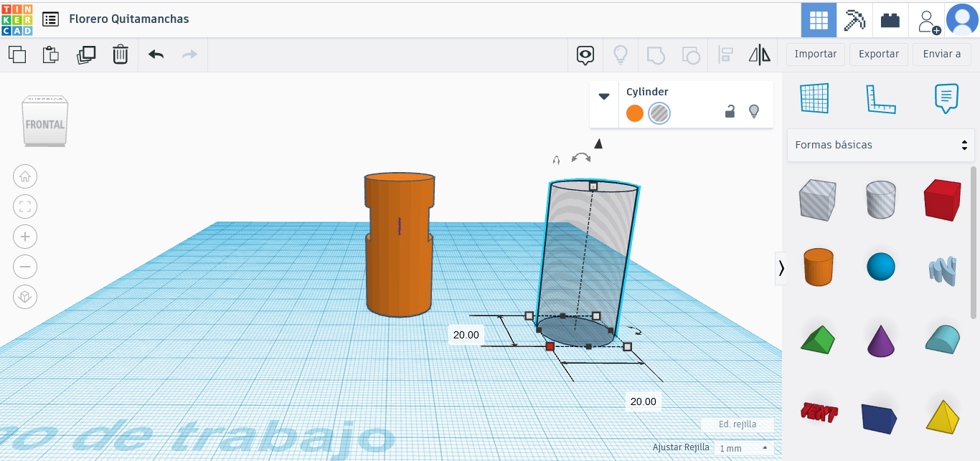Select the ruler tool

tap(881, 99)
